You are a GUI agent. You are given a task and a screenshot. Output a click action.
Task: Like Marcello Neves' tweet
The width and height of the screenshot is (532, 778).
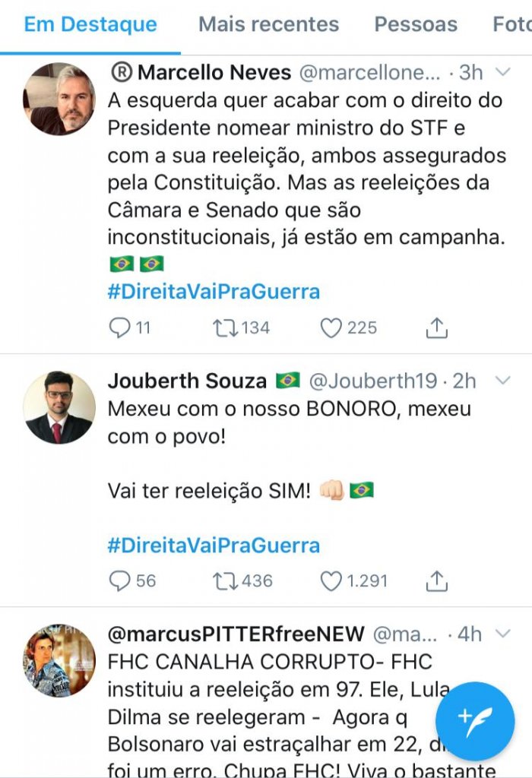331,327
